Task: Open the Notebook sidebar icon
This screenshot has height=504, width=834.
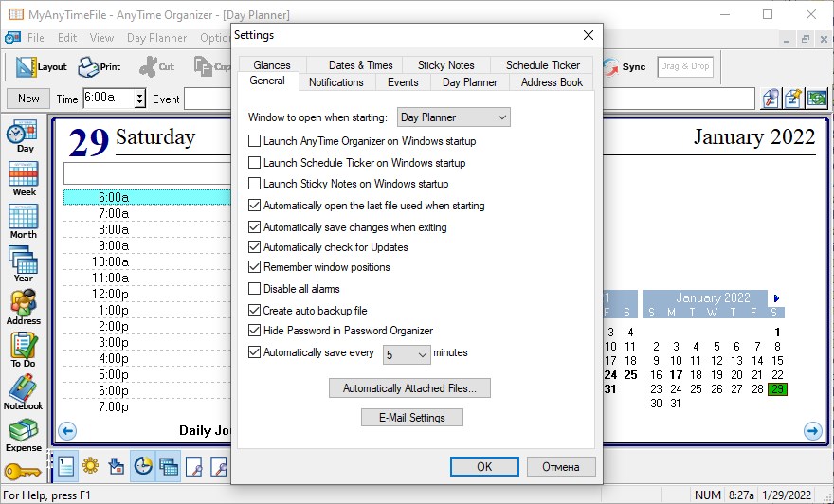Action: coord(24,392)
